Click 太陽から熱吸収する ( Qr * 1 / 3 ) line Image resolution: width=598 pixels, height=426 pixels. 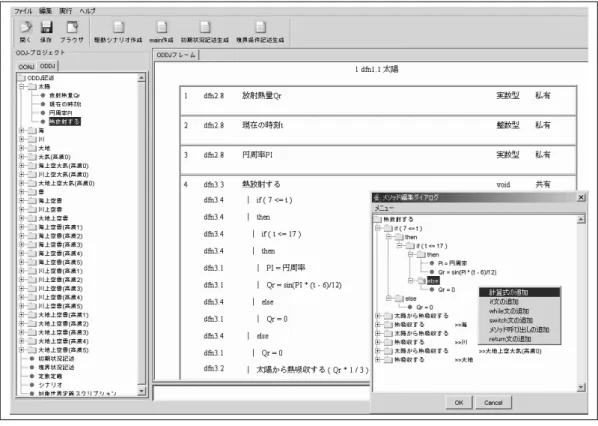point(312,370)
